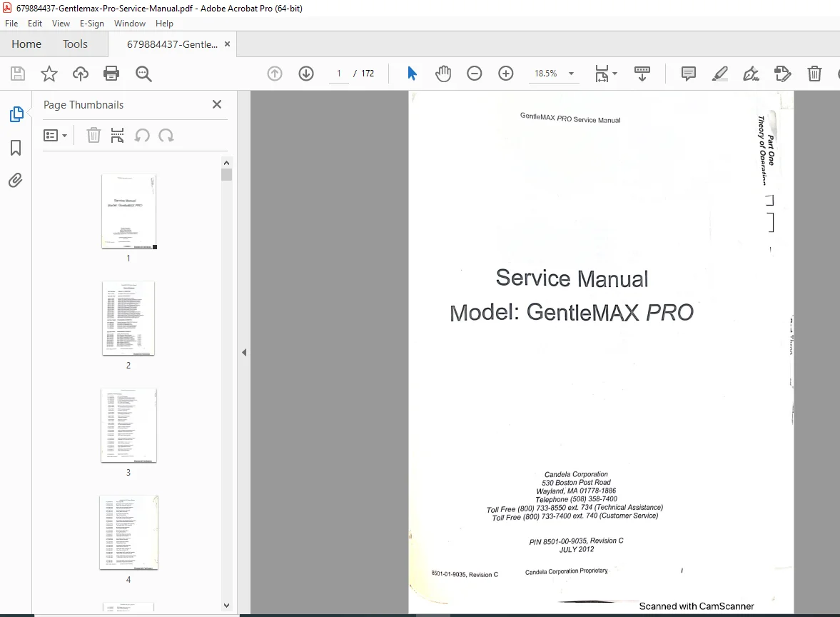Rotate page counterclockwise in thumbnails panel
Viewport: 840px width, 617px height.
pyautogui.click(x=142, y=136)
